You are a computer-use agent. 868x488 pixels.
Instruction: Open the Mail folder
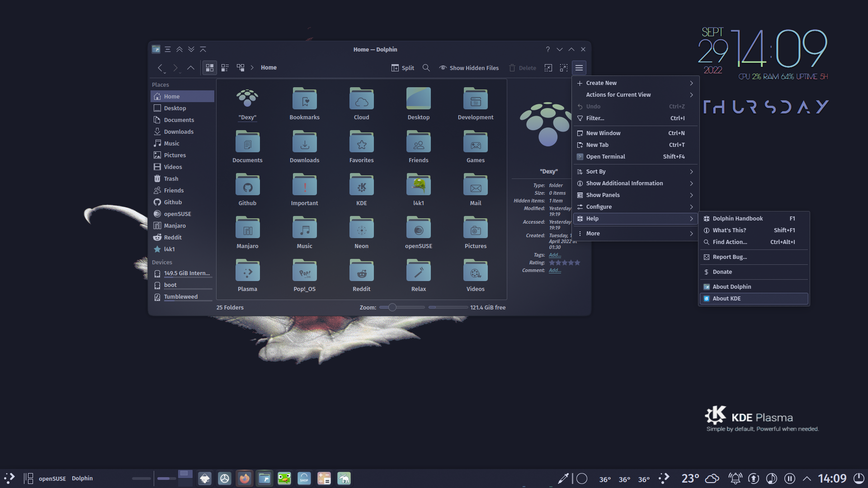pos(475,190)
